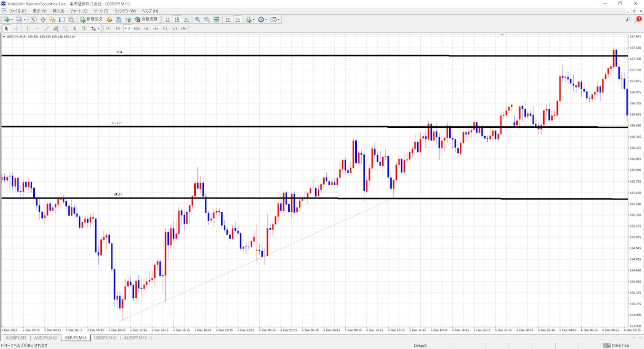Switch timeframe to H4
The height and width of the screenshot is (349, 644).
coord(156,29)
